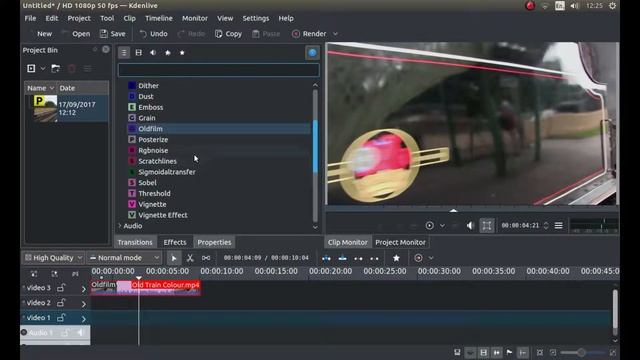Select the spacer tool in timeline toolbar
Image resolution: width=640 pixels, height=360 pixels.
206,258
